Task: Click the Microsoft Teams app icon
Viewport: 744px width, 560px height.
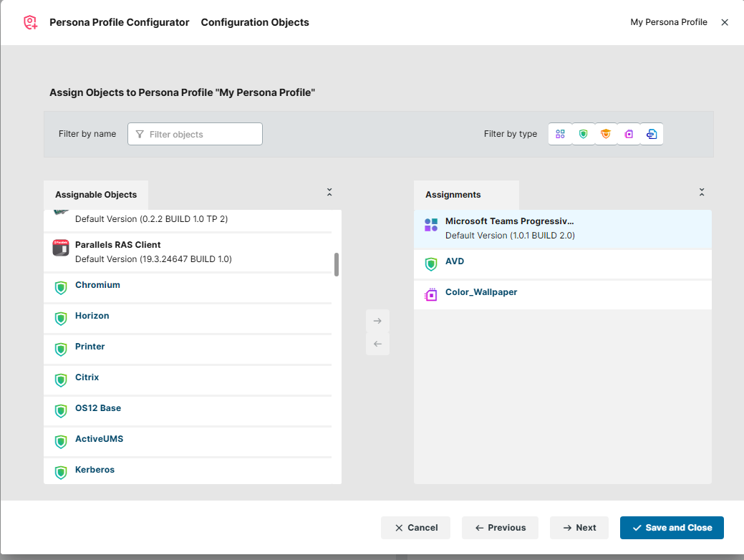Action: pos(431,225)
